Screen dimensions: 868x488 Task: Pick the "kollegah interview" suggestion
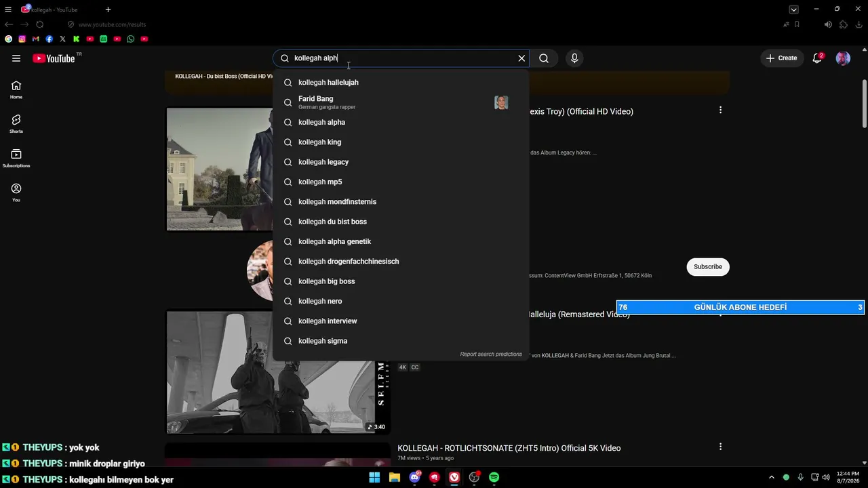click(x=401, y=321)
